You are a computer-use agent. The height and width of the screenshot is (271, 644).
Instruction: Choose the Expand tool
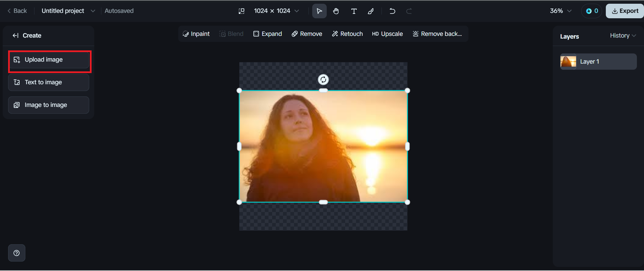click(x=267, y=34)
